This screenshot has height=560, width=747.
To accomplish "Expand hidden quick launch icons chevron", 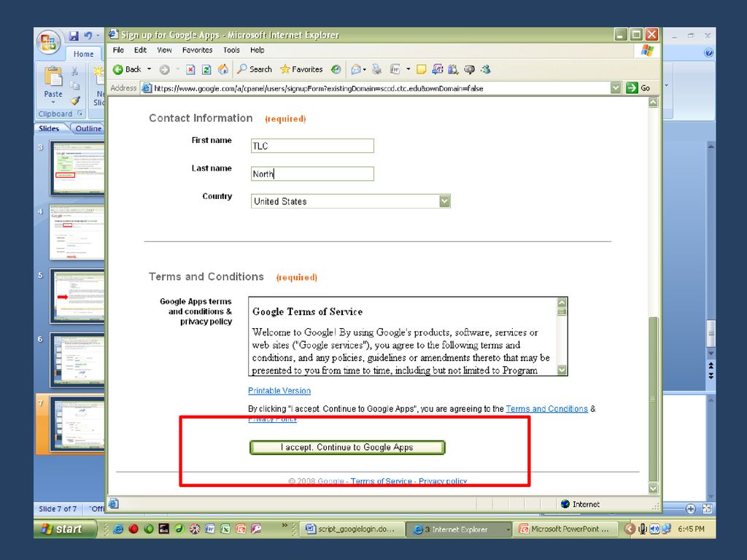I will point(285,525).
